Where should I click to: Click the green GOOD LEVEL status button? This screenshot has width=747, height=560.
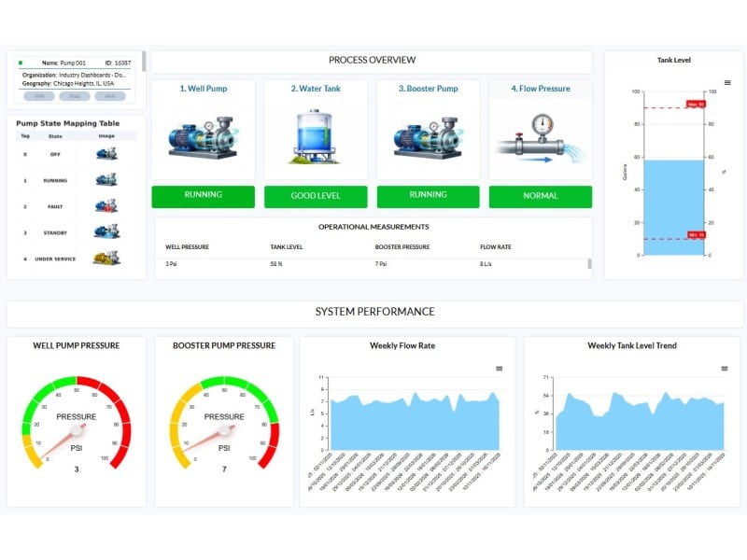(x=316, y=196)
